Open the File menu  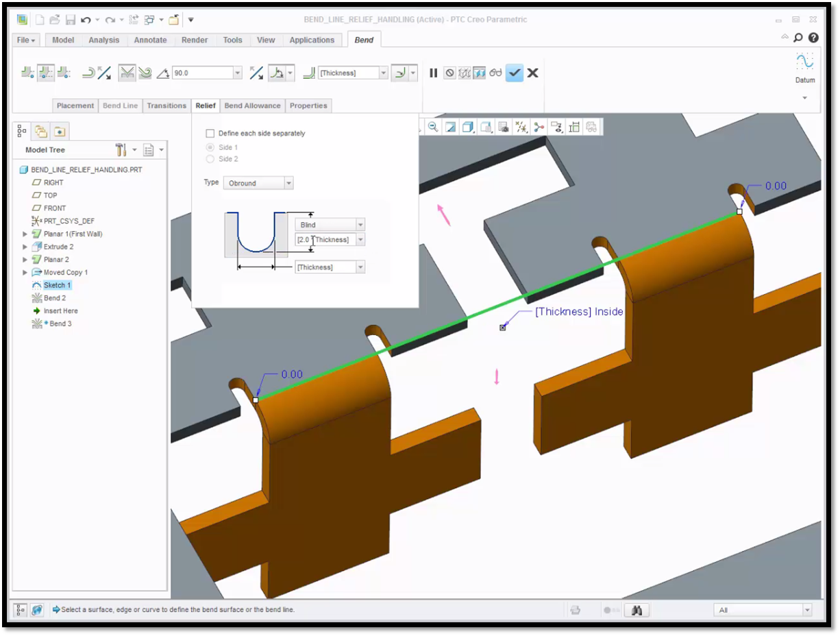(27, 40)
